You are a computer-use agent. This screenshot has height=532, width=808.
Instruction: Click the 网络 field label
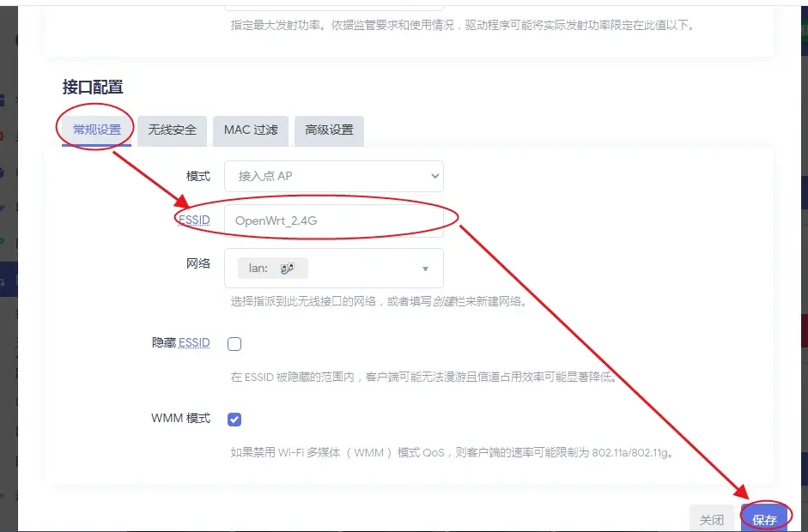[198, 263]
